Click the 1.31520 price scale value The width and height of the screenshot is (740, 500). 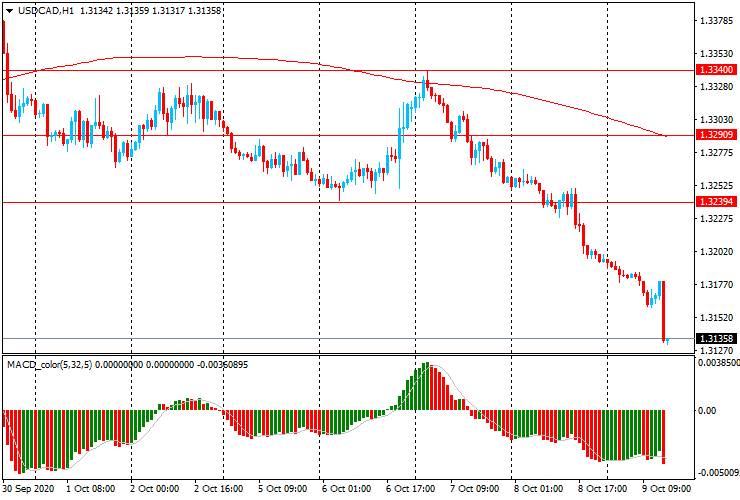tap(717, 318)
